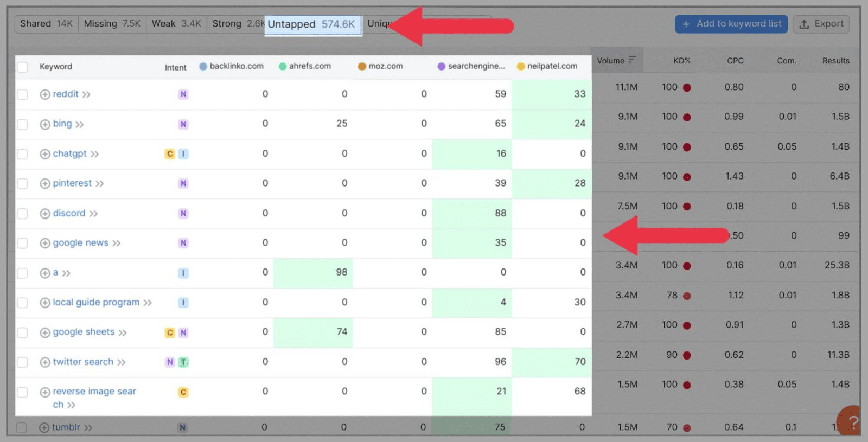Open the reddit keyword link
The width and height of the screenshot is (868, 442).
coord(66,94)
